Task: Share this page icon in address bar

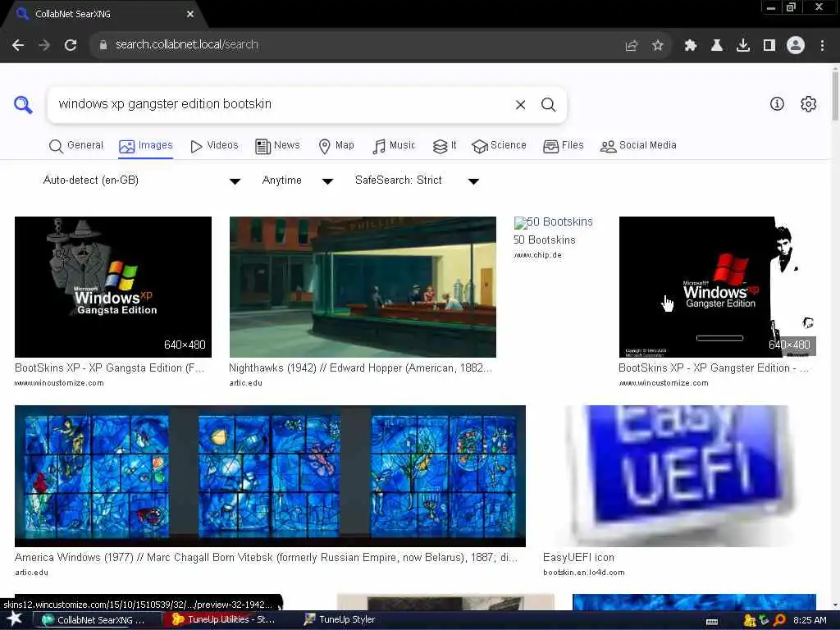Action: click(632, 46)
